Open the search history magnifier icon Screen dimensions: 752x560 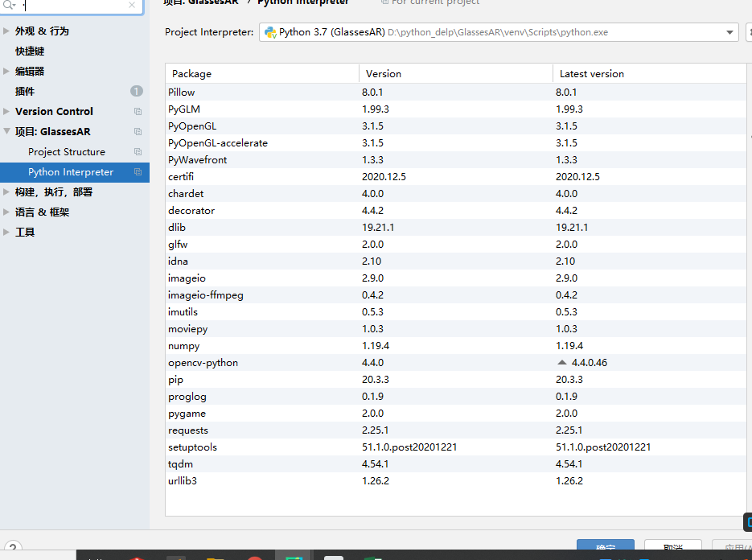click(x=10, y=5)
